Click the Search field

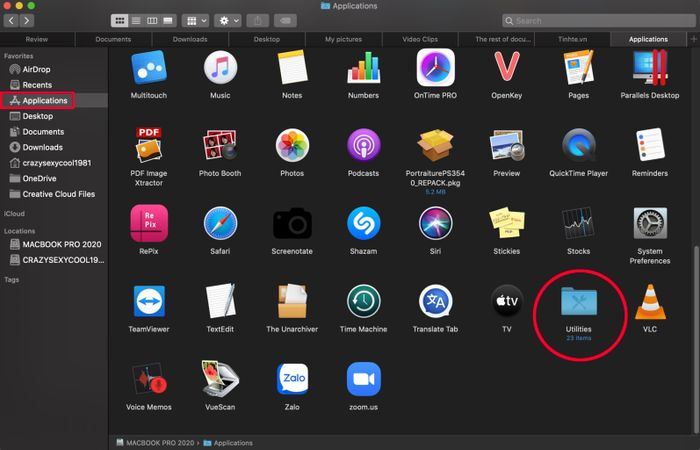tap(599, 21)
